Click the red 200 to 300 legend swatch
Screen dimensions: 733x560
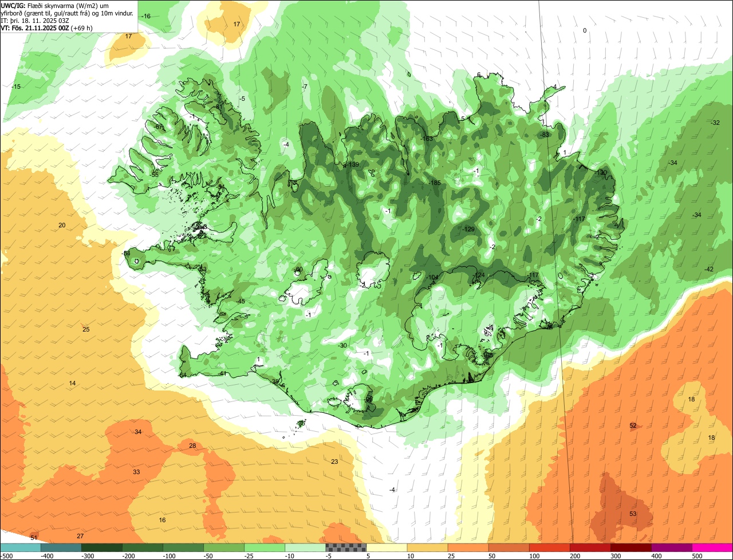tap(590, 547)
